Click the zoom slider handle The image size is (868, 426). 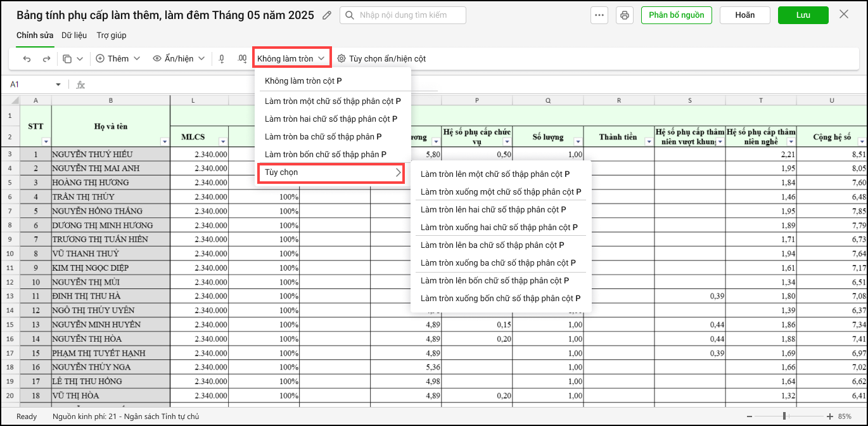[x=784, y=416]
